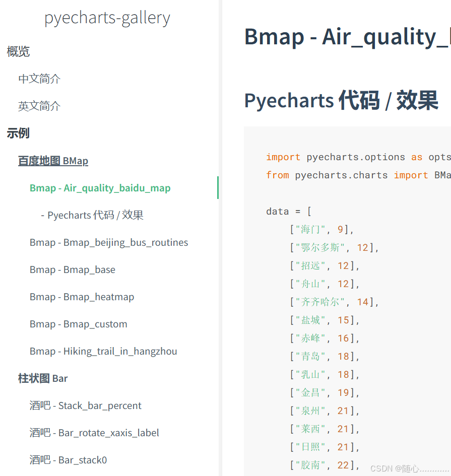Click the data = [ code line
The width and height of the screenshot is (451, 476).
pyautogui.click(x=289, y=211)
